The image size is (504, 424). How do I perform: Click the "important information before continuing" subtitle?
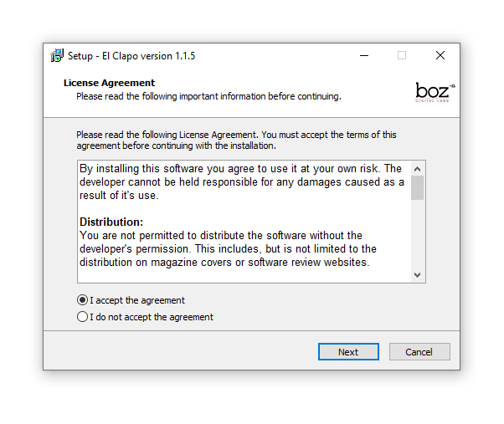coord(208,96)
